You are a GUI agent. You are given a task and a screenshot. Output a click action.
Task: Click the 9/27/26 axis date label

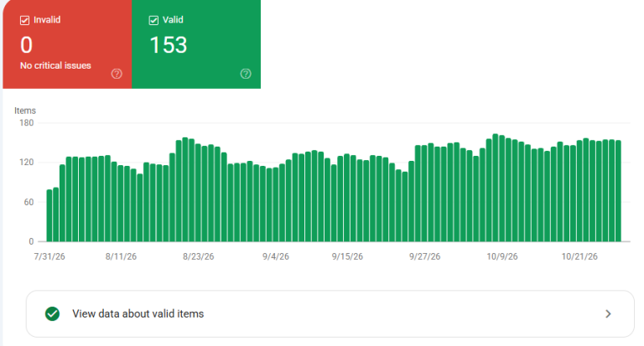[x=424, y=256]
